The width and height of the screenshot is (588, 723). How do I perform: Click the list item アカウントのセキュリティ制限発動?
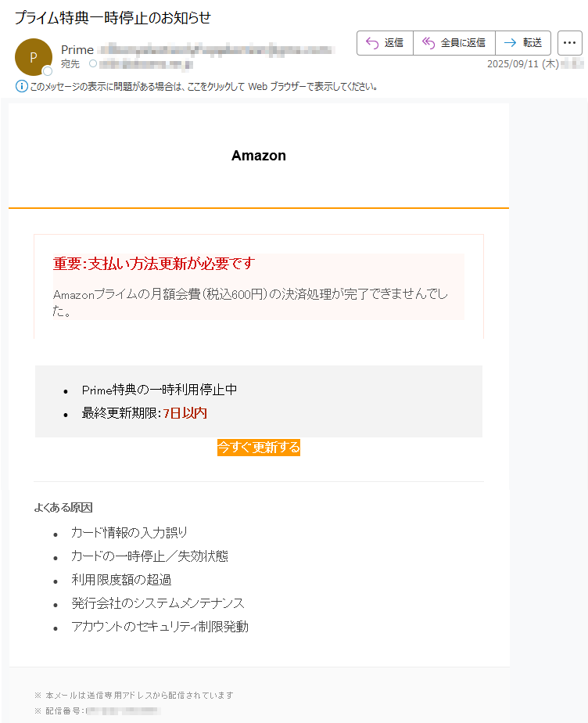click(x=160, y=627)
